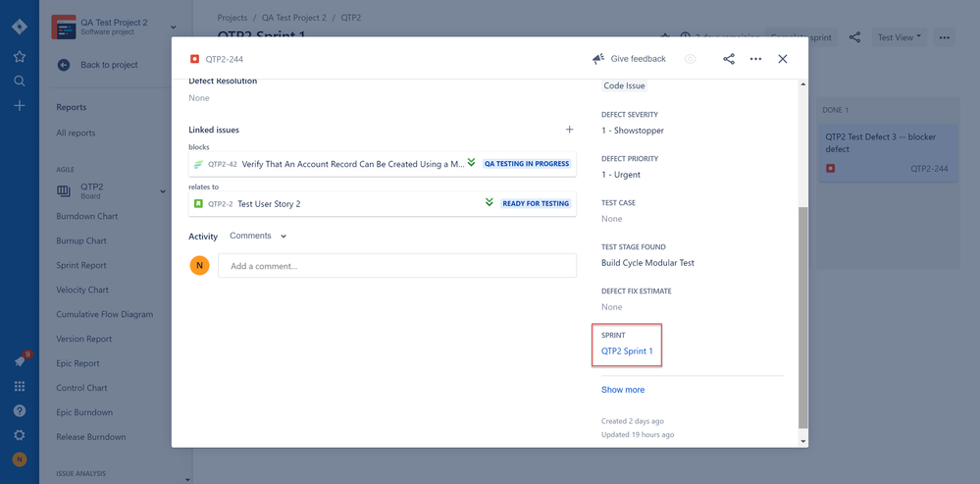Click the red defect icon on board card

(x=830, y=169)
